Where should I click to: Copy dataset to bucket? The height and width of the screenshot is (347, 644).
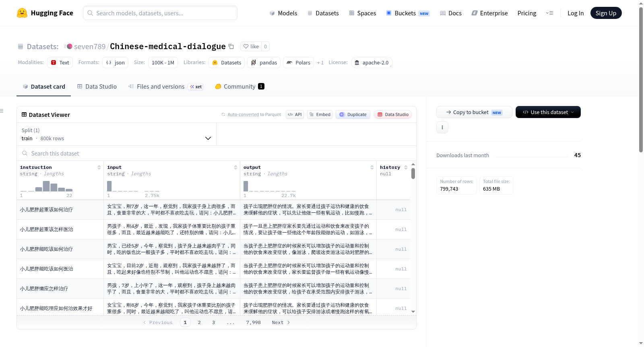[x=474, y=112]
